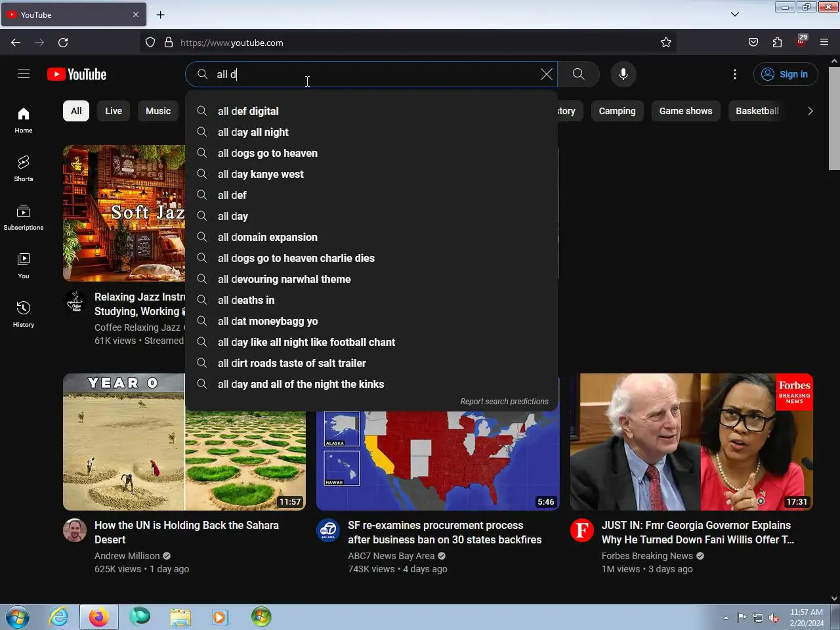
Task: Open Forbes Breaking News channel name link
Action: coord(647,556)
